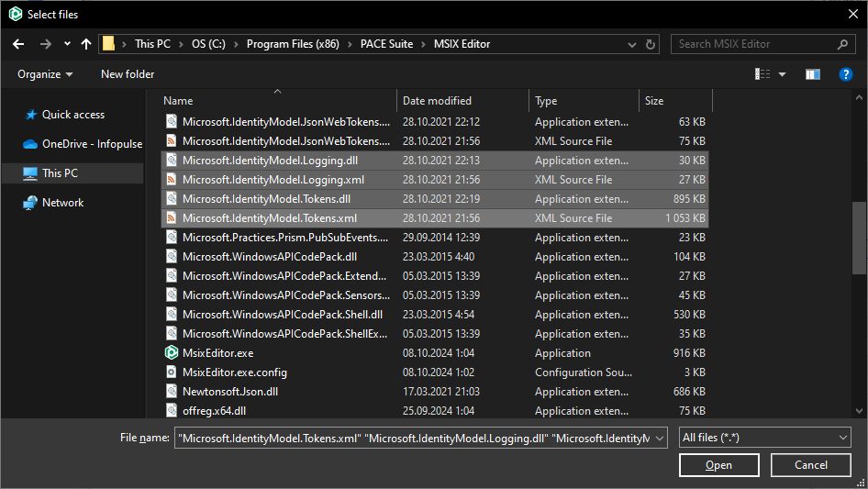The width and height of the screenshot is (868, 489).
Task: Open the File name history dropdown
Action: pyautogui.click(x=660, y=438)
